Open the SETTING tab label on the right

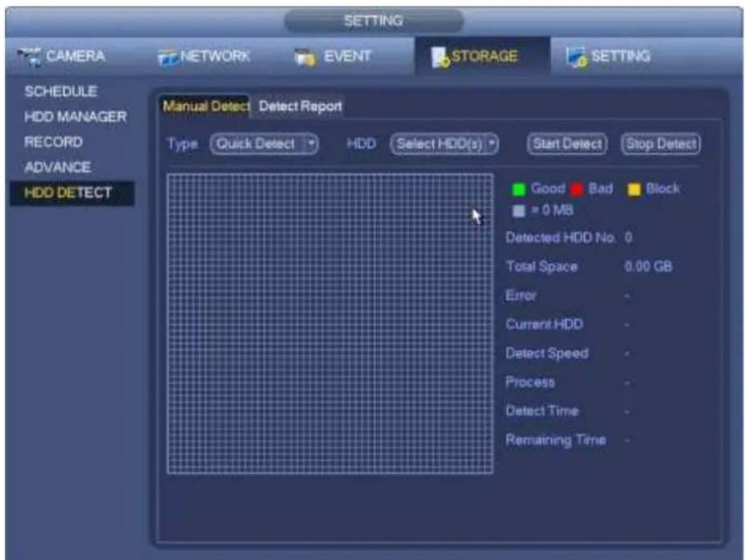tap(621, 56)
